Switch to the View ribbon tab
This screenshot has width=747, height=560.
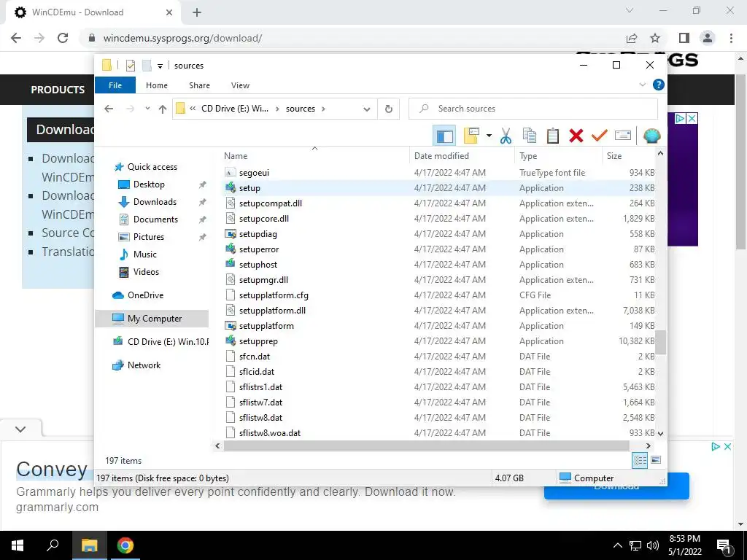coord(240,85)
